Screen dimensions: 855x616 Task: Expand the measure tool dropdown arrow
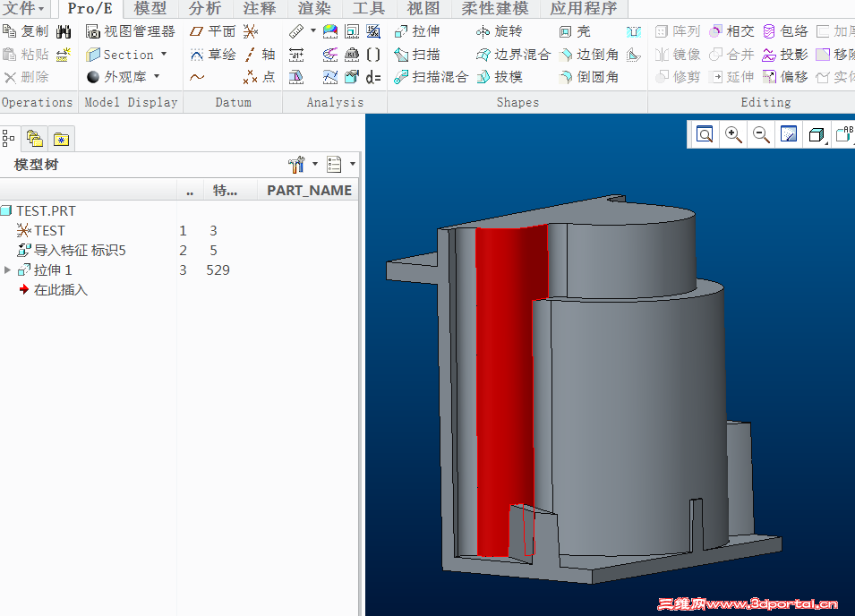[313, 31]
